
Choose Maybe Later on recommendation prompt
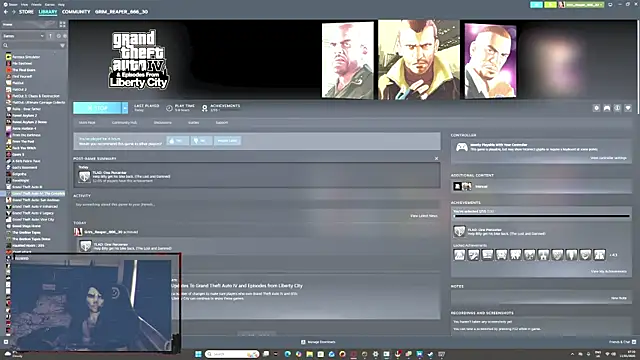click(x=227, y=141)
